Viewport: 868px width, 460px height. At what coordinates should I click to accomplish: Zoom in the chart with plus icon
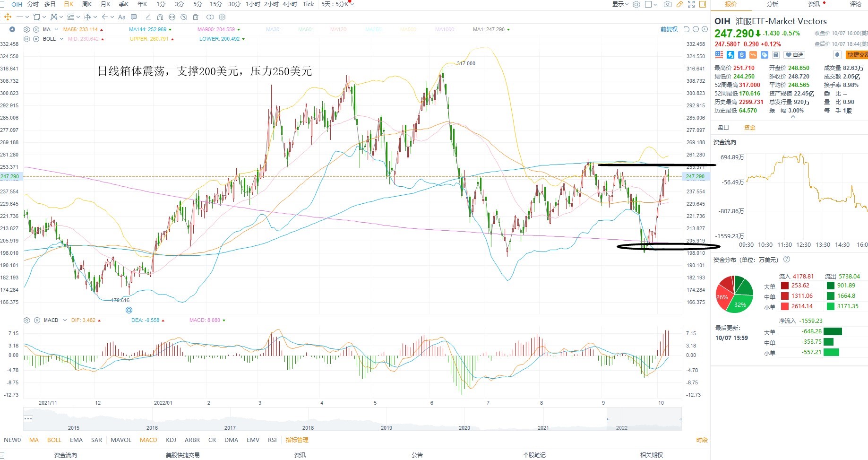705,29
